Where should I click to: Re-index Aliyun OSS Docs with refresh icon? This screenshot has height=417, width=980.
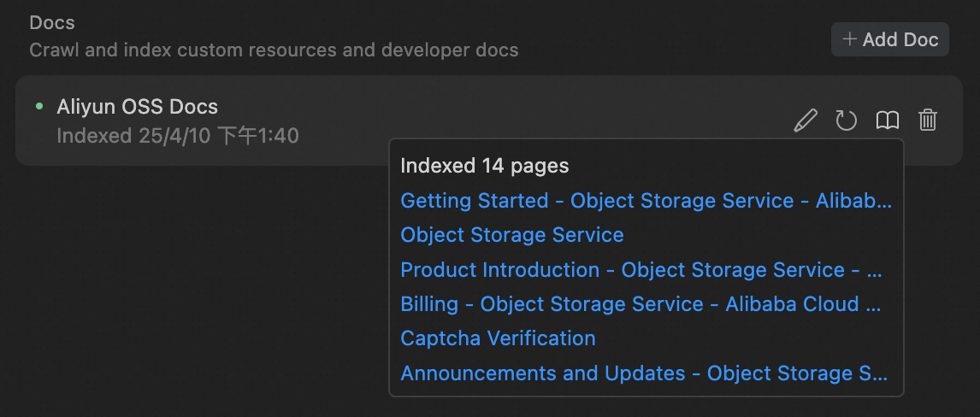pyautogui.click(x=847, y=120)
